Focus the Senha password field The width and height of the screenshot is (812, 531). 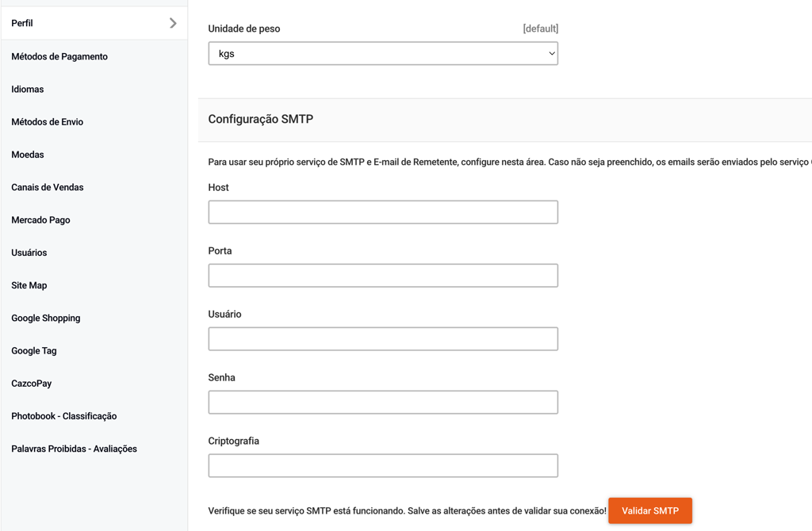(x=383, y=403)
